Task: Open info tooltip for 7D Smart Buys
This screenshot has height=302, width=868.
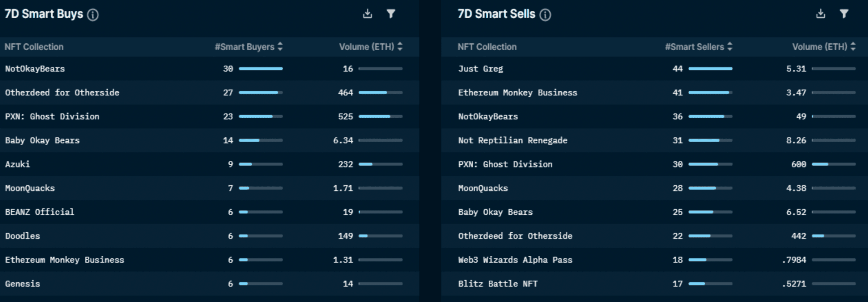Action: [93, 15]
